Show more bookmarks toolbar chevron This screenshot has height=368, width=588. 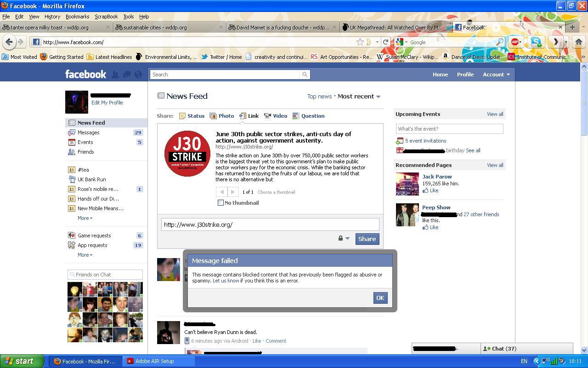583,57
